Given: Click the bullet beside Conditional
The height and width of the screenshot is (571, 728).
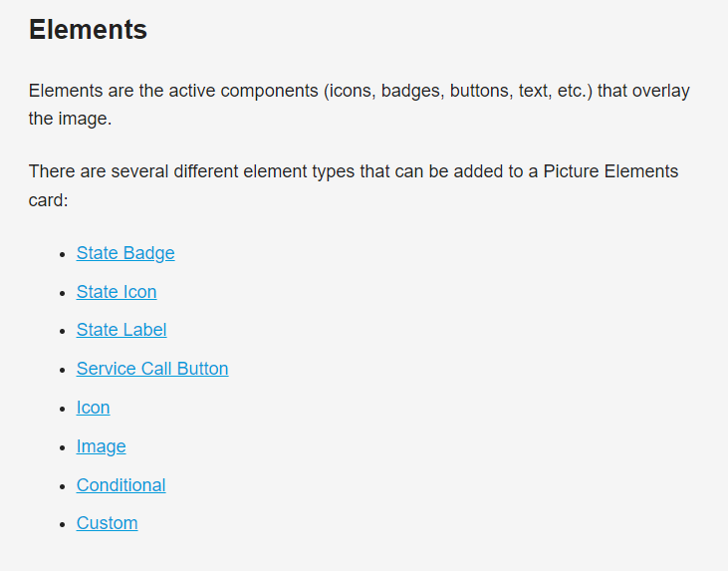Looking at the screenshot, I should [63, 486].
